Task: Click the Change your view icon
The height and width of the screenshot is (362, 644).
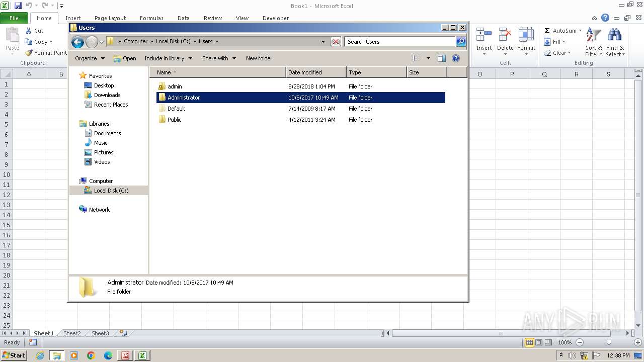Action: pos(416,58)
